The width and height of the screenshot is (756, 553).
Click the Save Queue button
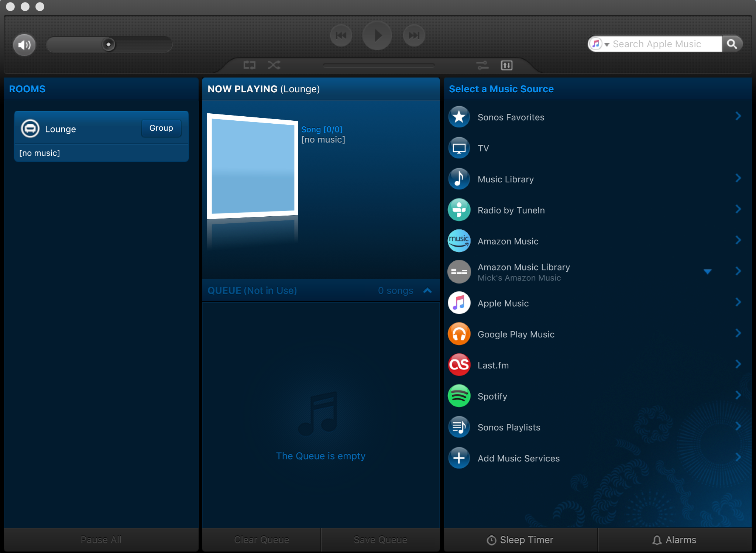(381, 540)
